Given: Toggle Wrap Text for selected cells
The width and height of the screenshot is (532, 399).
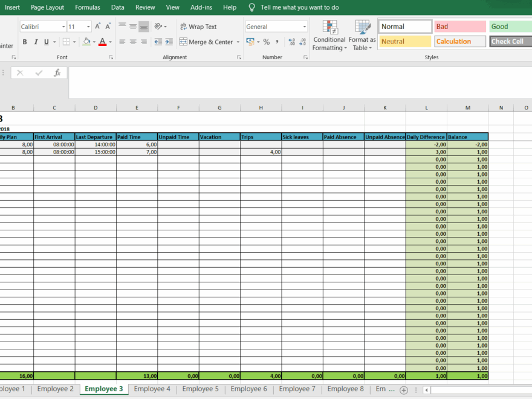Looking at the screenshot, I should point(199,27).
